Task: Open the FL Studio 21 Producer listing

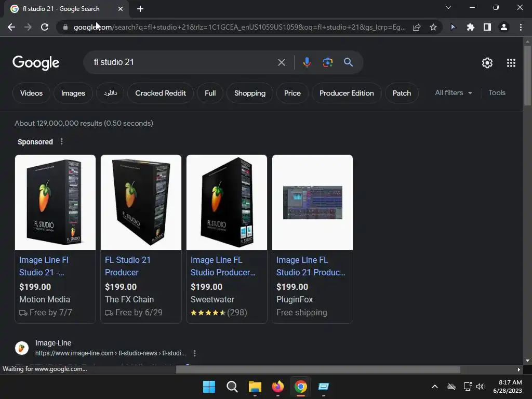Action: tap(128, 267)
